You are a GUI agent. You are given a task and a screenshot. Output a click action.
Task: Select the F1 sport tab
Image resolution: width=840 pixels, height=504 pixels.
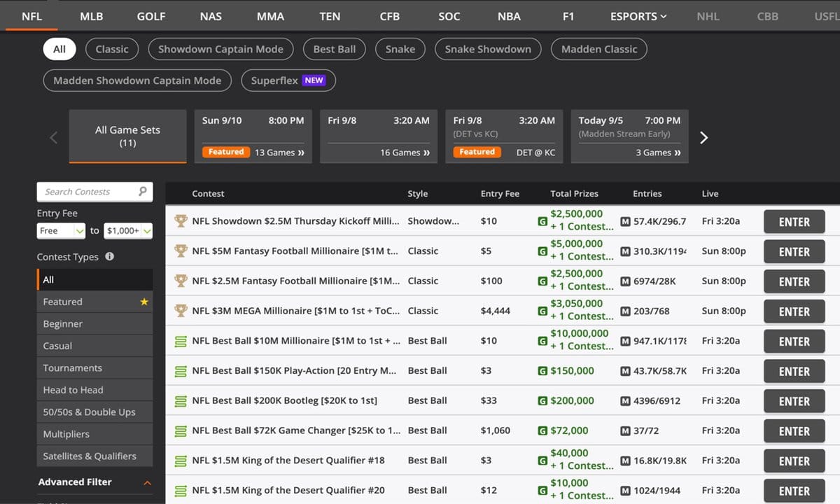568,16
